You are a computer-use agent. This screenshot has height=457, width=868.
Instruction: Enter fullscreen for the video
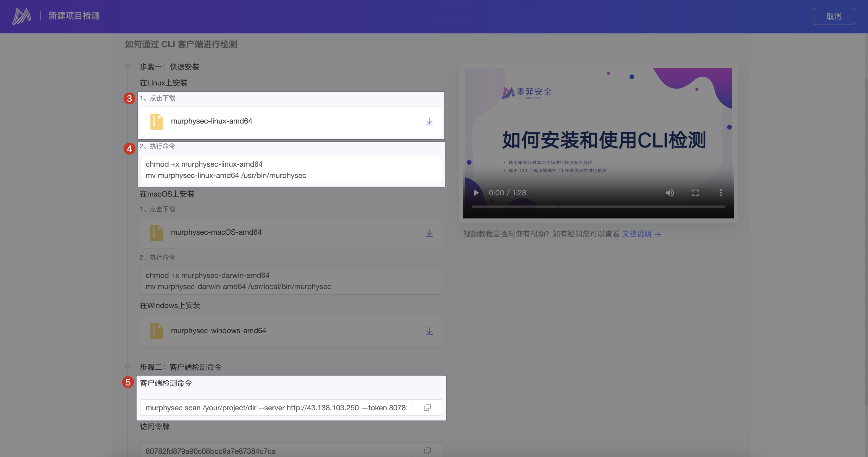pyautogui.click(x=695, y=193)
